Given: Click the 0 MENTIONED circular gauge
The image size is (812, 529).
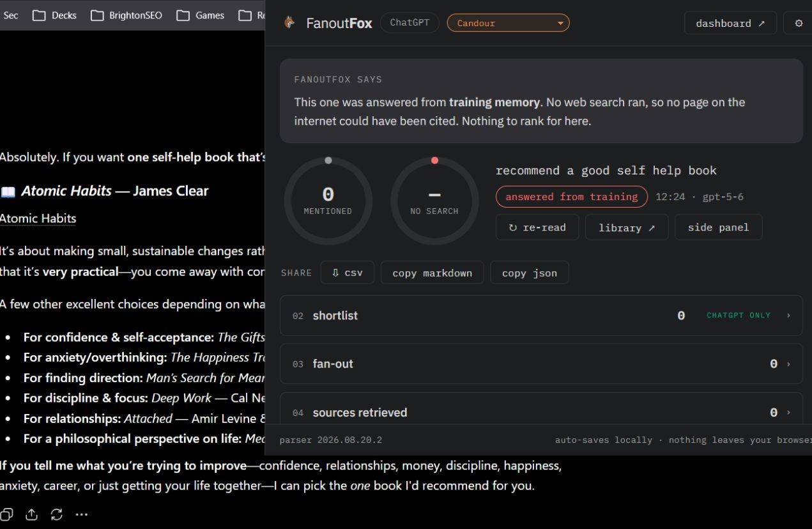Looking at the screenshot, I should [x=328, y=201].
